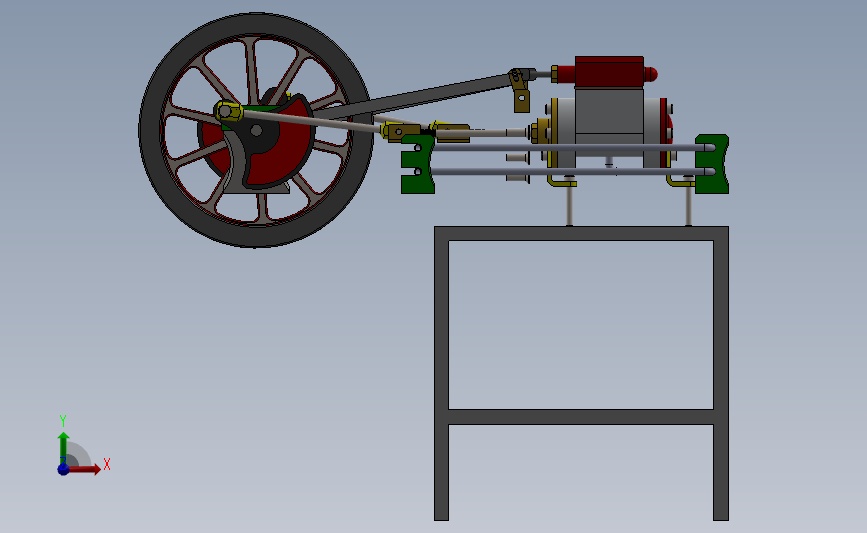Click the red X axis arrow of the triad
This screenshot has height=533, width=867.
click(85, 469)
